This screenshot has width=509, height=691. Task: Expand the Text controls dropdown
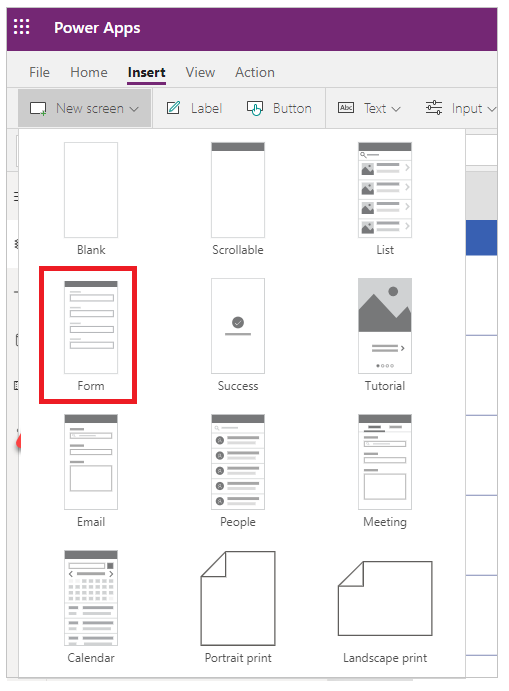tap(369, 108)
